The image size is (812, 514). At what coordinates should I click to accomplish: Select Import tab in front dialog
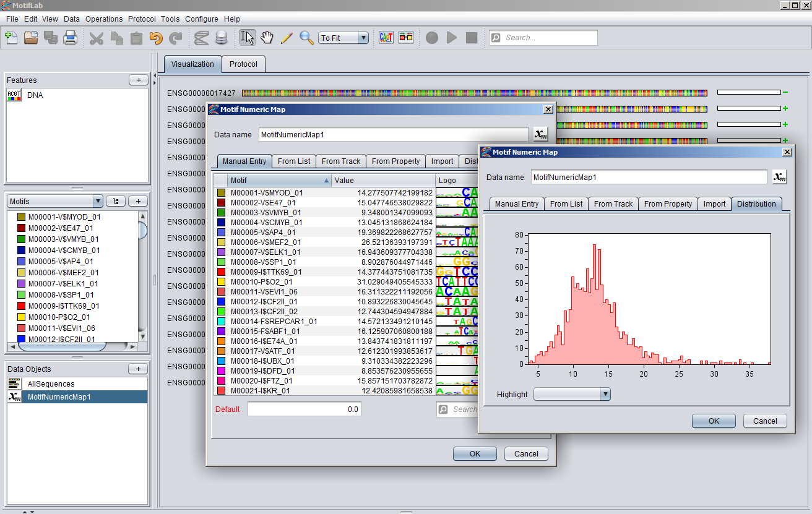(x=714, y=204)
